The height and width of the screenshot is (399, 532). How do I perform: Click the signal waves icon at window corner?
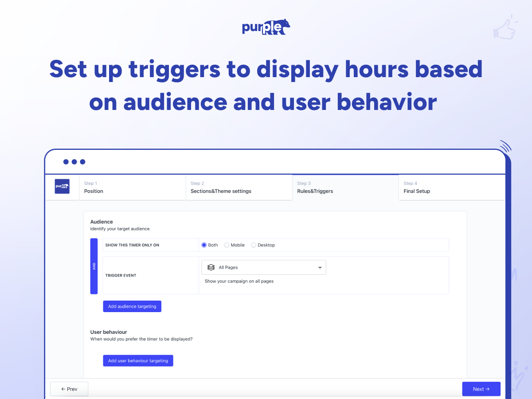pos(506,146)
